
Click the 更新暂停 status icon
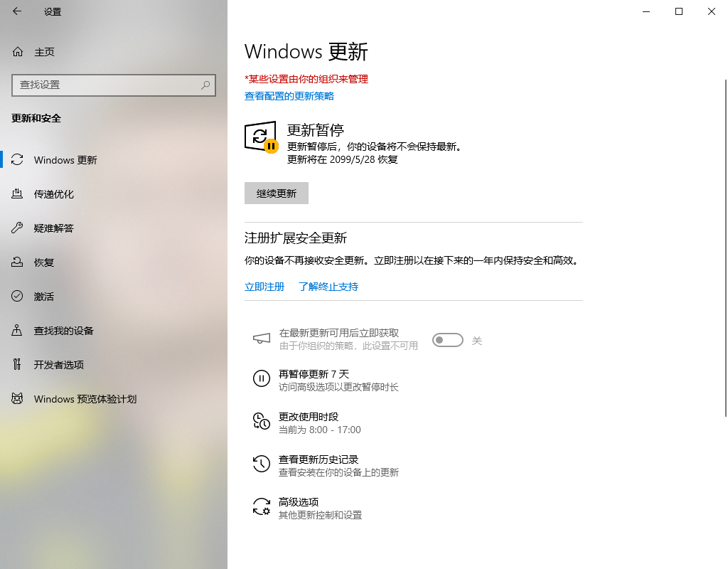pyautogui.click(x=262, y=137)
